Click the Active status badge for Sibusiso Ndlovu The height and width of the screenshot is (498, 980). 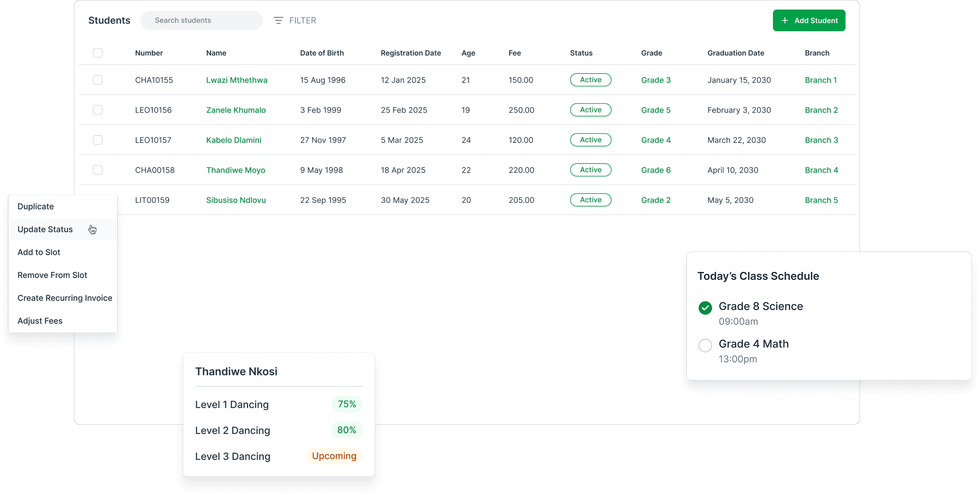pyautogui.click(x=590, y=200)
